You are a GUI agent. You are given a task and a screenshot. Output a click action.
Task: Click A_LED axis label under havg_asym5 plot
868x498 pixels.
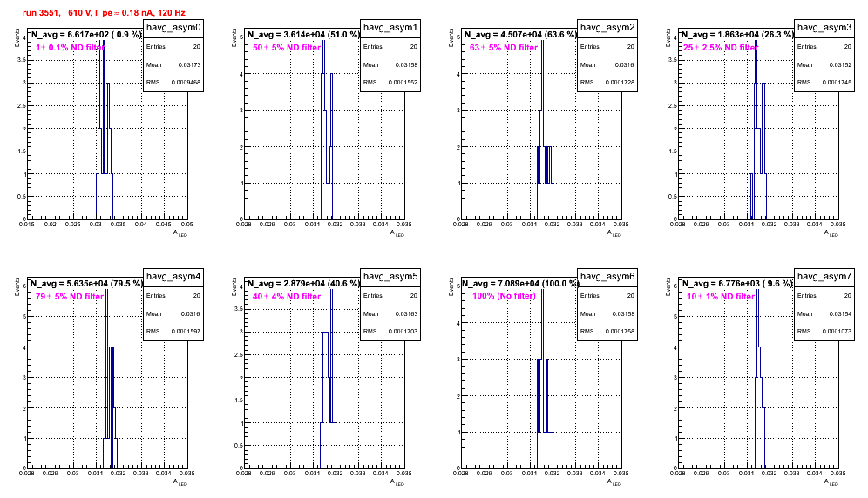click(398, 482)
